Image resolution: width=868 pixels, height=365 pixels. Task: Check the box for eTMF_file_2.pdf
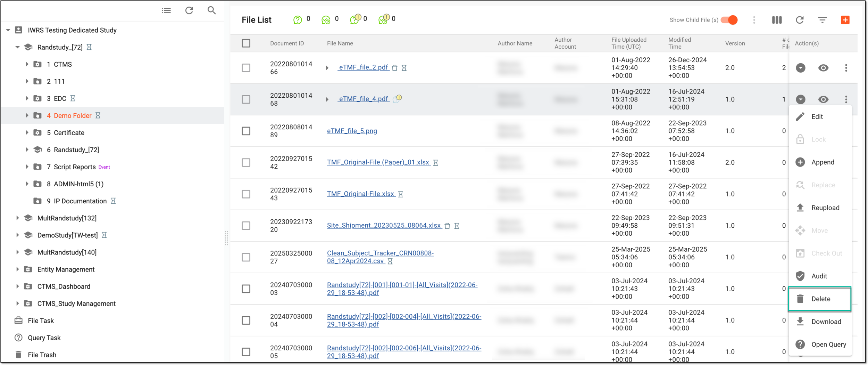[246, 68]
